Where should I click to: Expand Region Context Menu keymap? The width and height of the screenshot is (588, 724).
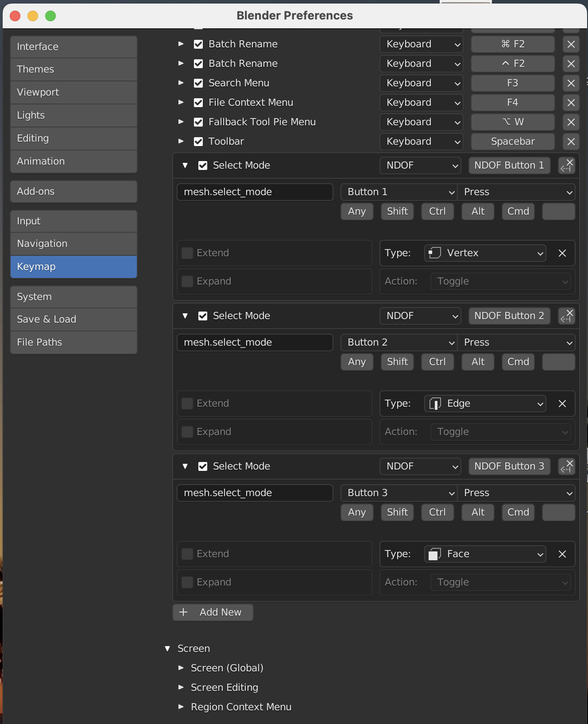pos(181,707)
